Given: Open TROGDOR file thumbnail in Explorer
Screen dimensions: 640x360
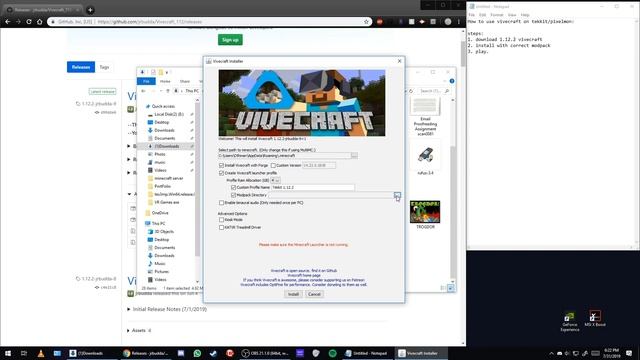Looking at the screenshot, I should point(425,215).
